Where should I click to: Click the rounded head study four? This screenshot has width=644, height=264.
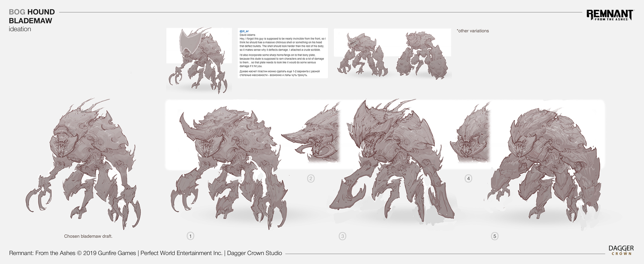tap(470, 133)
